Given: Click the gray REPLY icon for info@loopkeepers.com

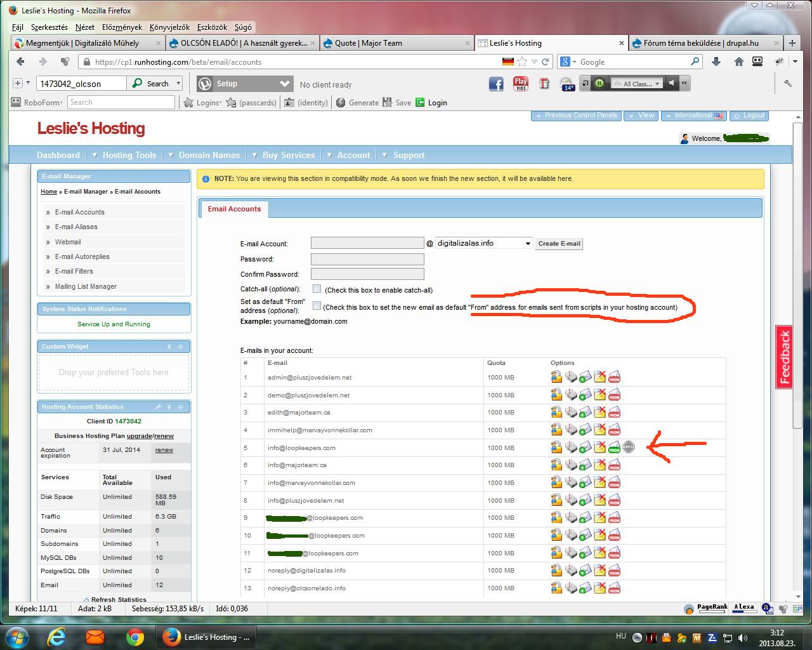Looking at the screenshot, I should 629,447.
